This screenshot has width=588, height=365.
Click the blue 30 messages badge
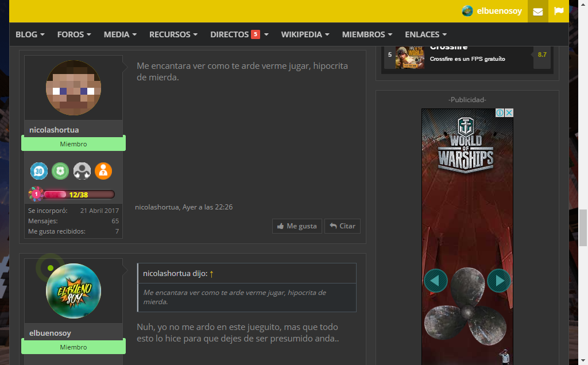click(39, 170)
